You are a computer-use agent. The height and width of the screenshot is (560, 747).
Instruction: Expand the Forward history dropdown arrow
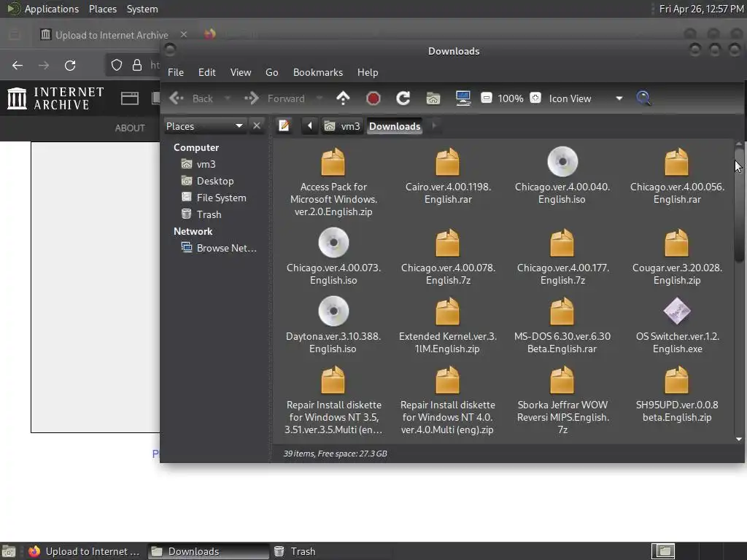pos(320,98)
